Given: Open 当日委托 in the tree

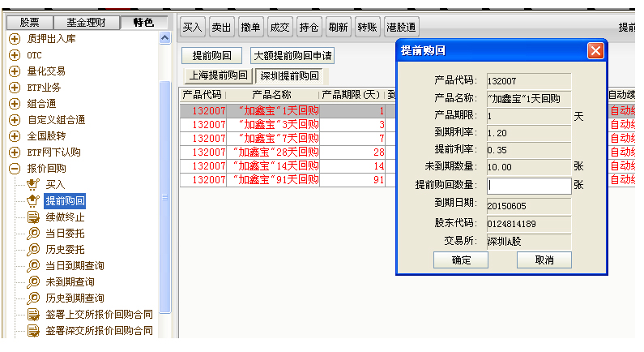Looking at the screenshot, I should coord(65,234).
